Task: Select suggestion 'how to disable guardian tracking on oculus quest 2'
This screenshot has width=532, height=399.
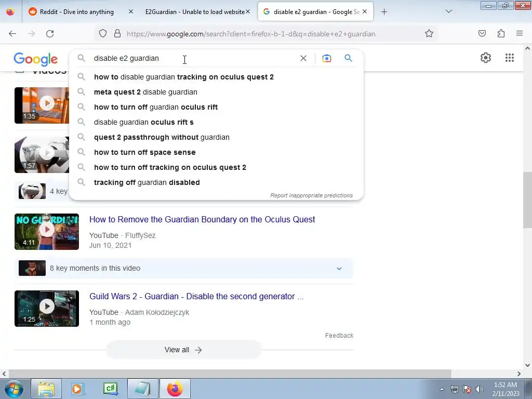Action: [x=217, y=77]
